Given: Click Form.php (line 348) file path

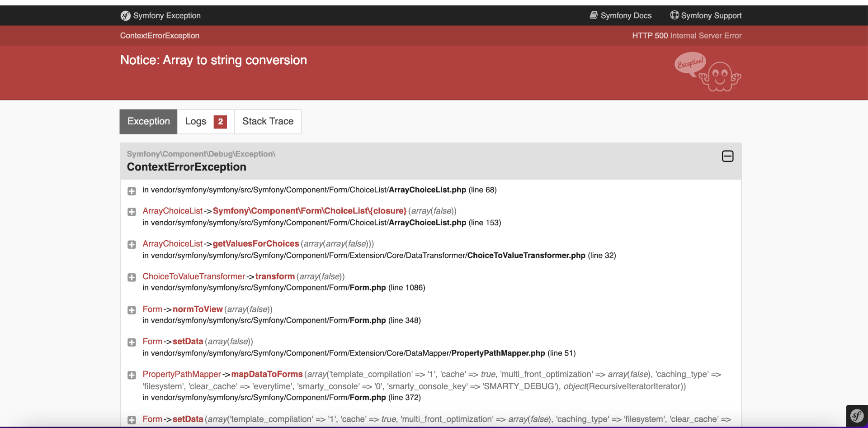Looking at the screenshot, I should click(281, 320).
